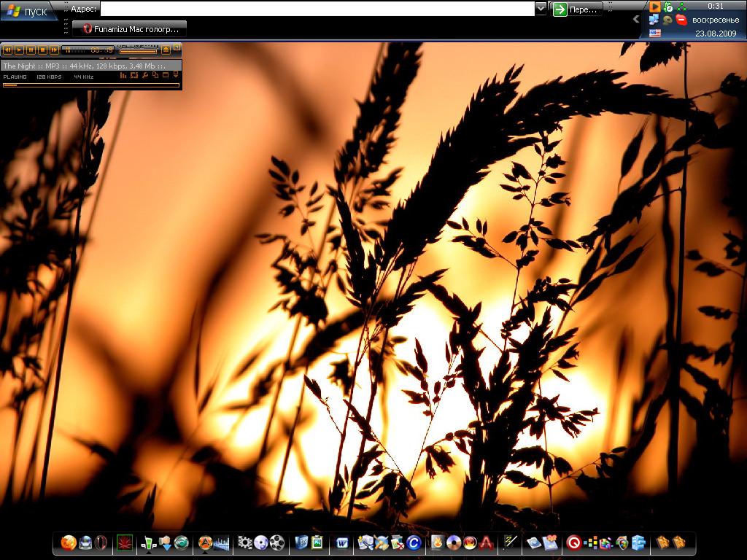Skip to the next track

pyautogui.click(x=54, y=50)
